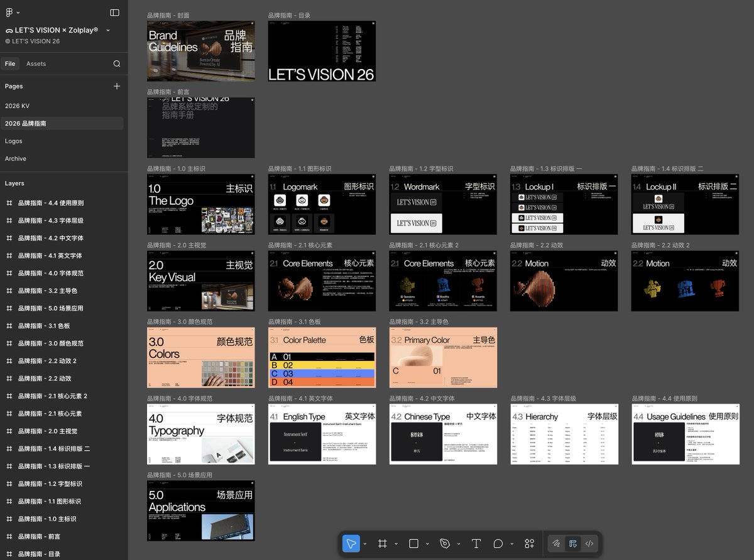Click frame icon of 3.0 颜色规范 layer
754x560 pixels.
tap(9, 343)
